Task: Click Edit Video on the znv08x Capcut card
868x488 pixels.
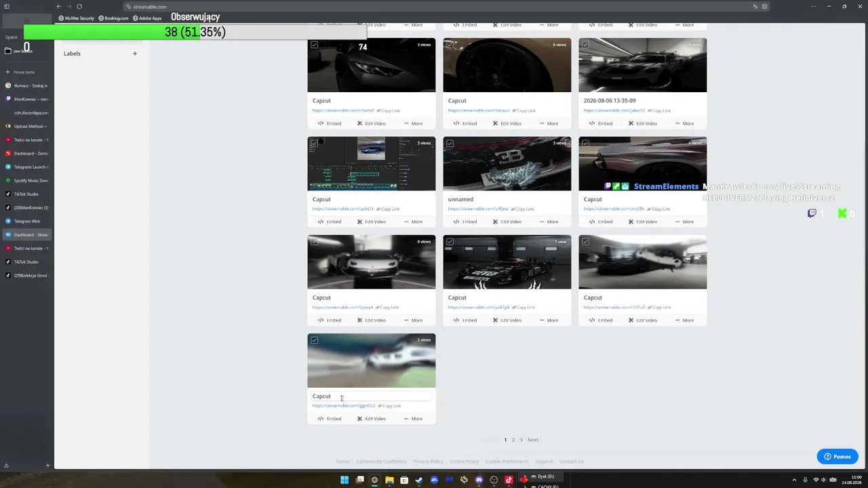Action: (x=642, y=222)
